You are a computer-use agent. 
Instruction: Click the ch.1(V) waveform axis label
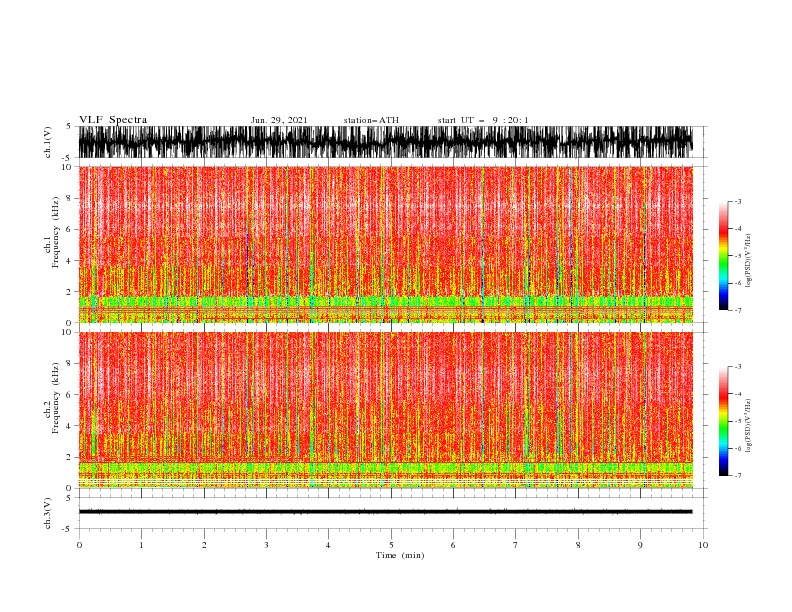[x=48, y=142]
